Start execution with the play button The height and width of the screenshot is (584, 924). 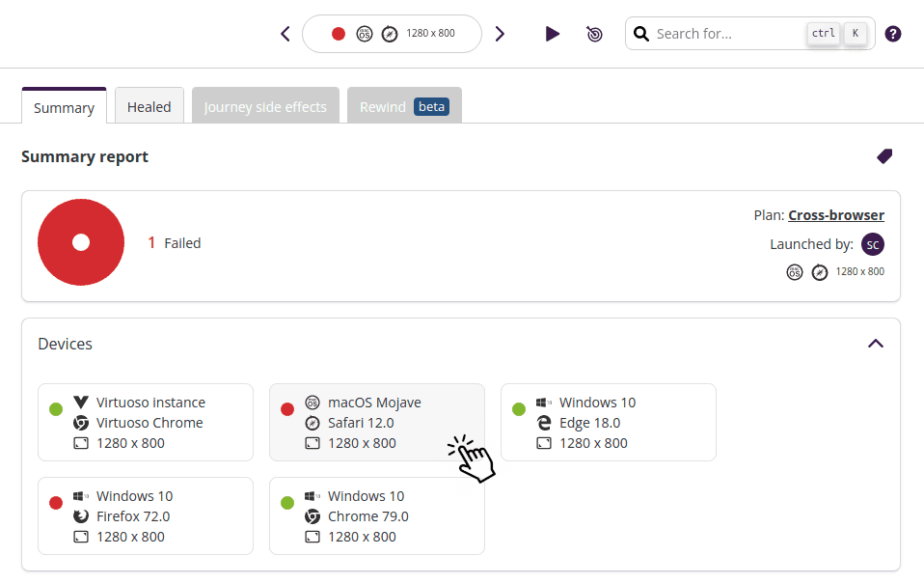pyautogui.click(x=552, y=33)
